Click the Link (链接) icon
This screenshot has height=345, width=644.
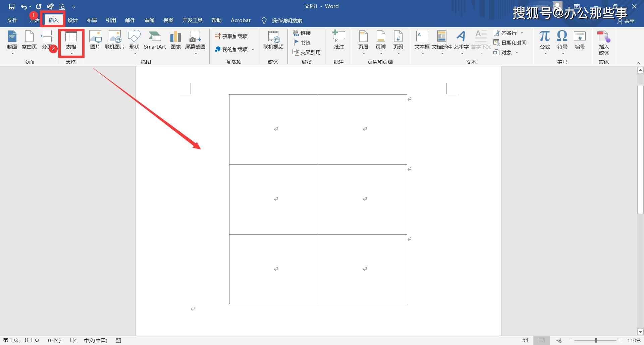click(302, 33)
